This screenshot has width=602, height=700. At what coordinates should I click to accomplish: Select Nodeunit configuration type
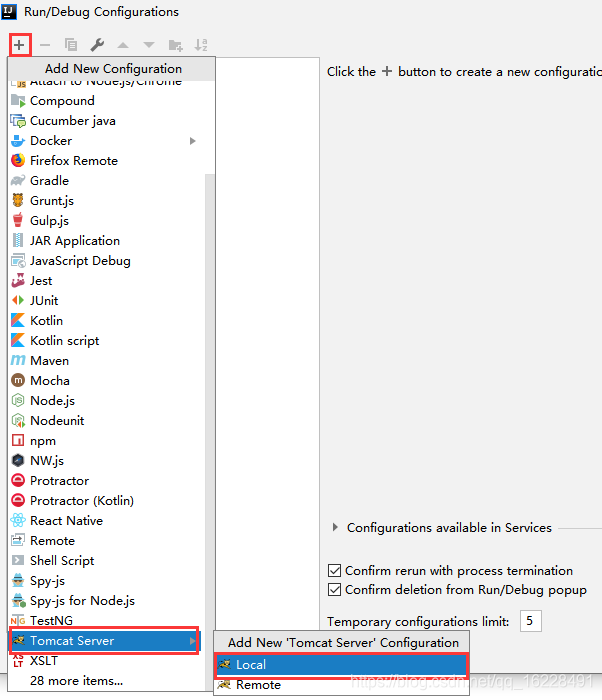107,421
